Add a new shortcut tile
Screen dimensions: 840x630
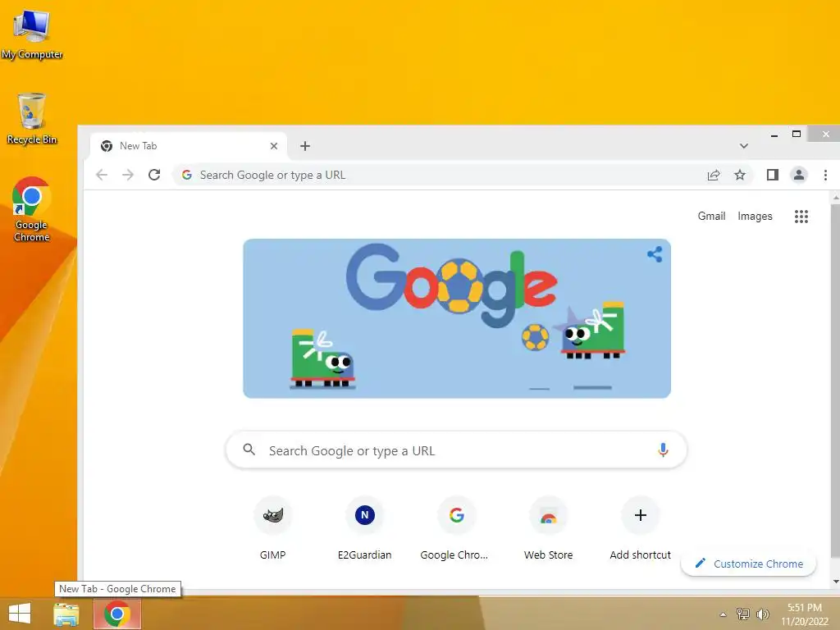pos(640,528)
